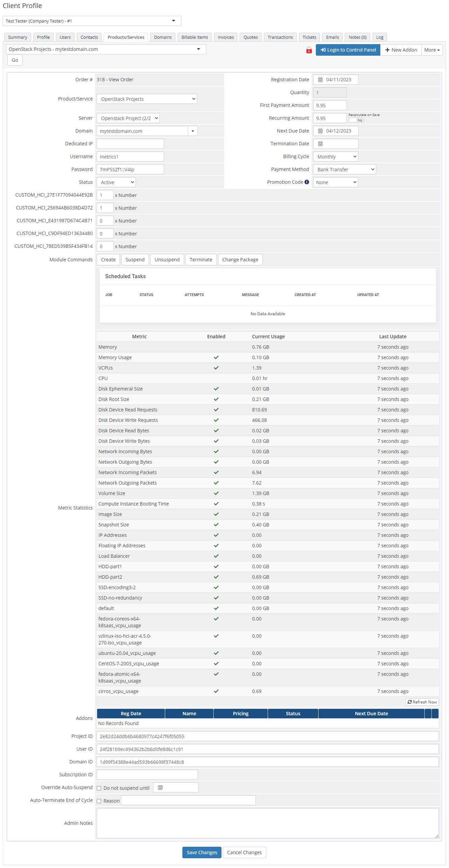449x868 pixels.
Task: Click the Registration Date calendar icon
Action: pos(320,80)
